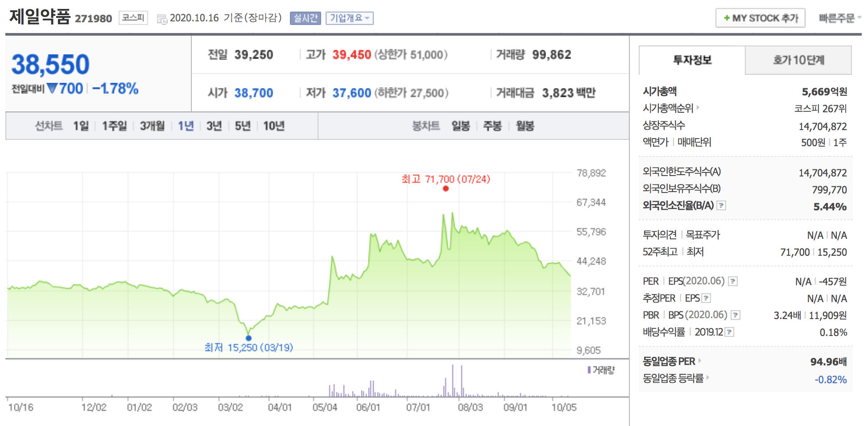Click the 거래량 99,862 value
This screenshot has width=868, height=426.
click(552, 55)
